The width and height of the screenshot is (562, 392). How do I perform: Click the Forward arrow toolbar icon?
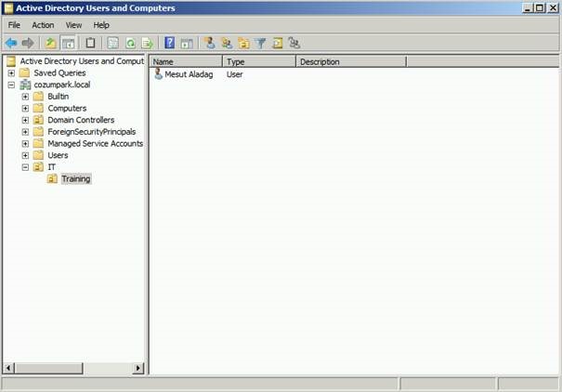[x=28, y=44]
